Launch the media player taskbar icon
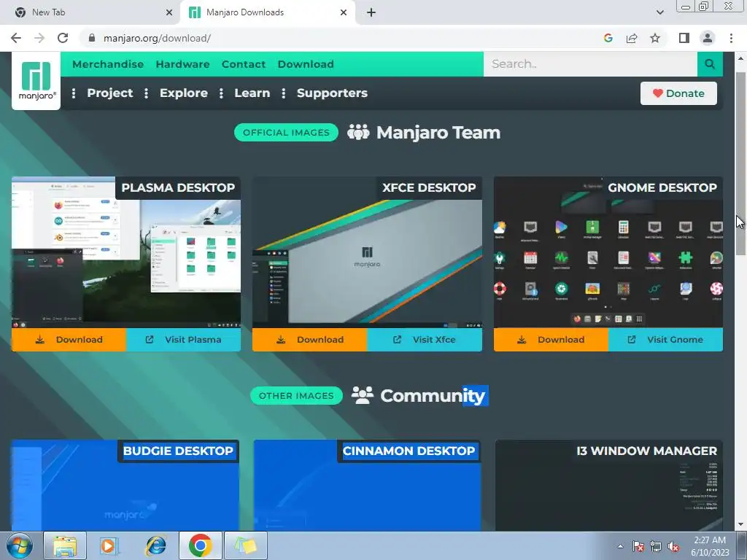 (109, 545)
